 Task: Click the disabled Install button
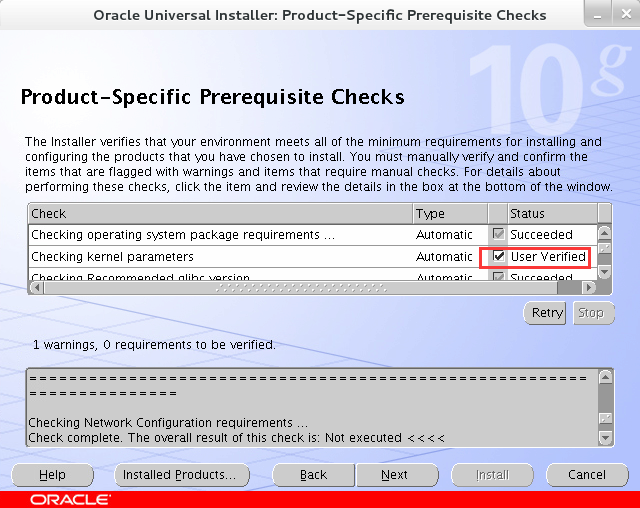click(492, 475)
